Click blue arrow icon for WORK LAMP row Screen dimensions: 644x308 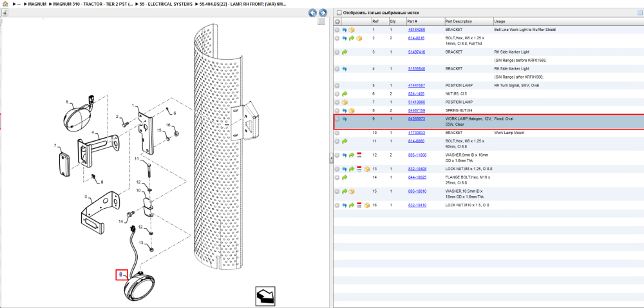[x=345, y=119]
